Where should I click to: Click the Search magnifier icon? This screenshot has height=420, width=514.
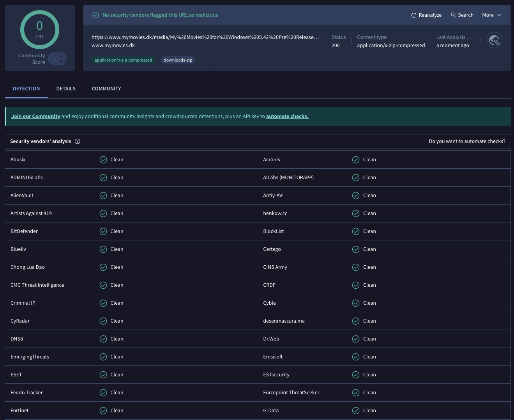(453, 15)
